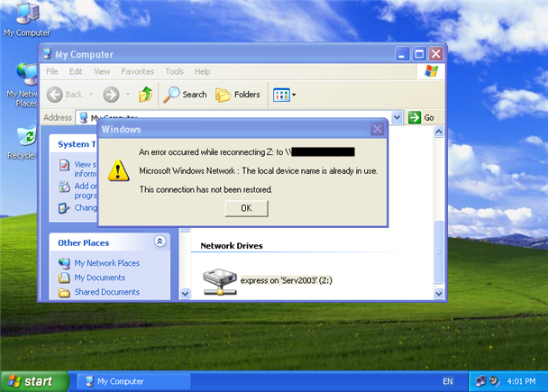Close the Windows error dialog with X

tap(377, 129)
